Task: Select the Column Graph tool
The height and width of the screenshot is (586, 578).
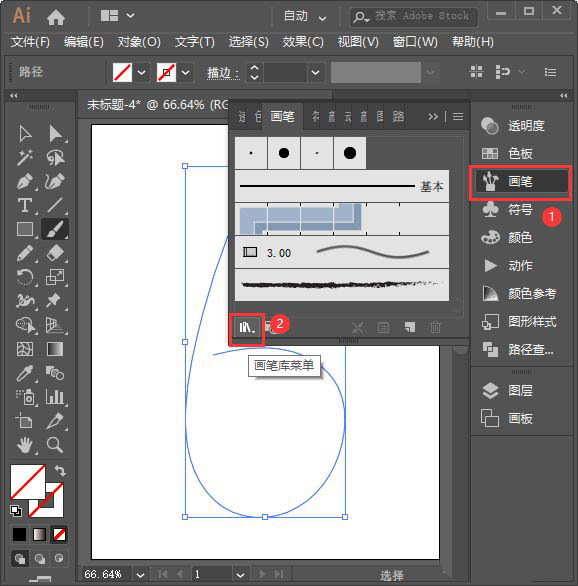Action: [55, 397]
